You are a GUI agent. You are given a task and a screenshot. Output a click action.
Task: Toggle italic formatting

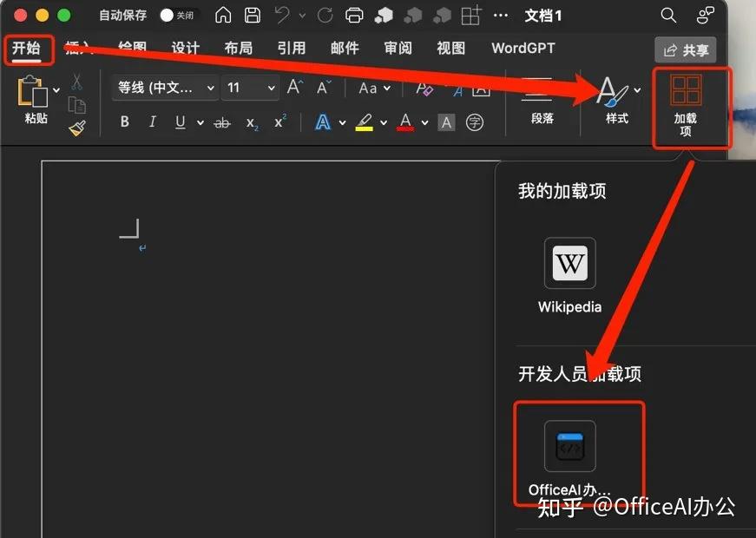(152, 122)
